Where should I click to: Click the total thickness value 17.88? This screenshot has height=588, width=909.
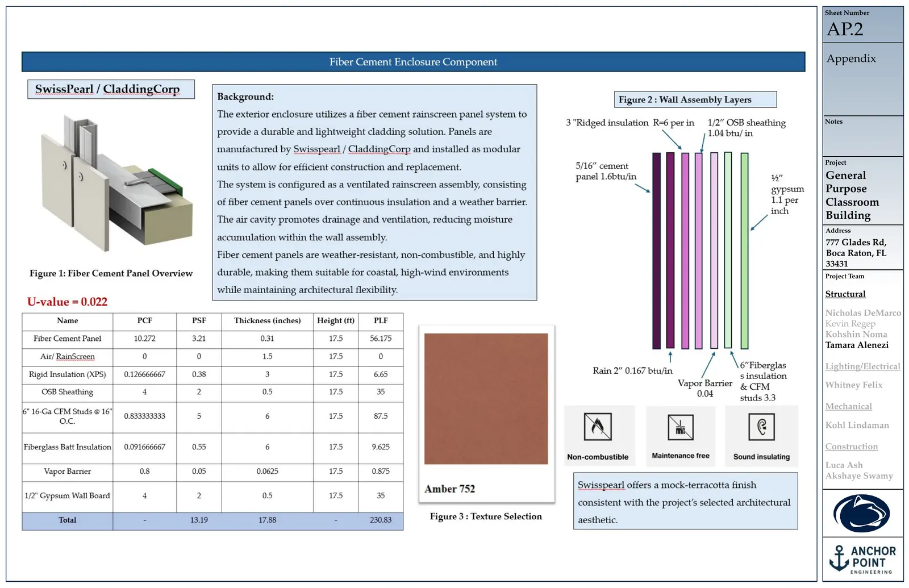(x=267, y=520)
